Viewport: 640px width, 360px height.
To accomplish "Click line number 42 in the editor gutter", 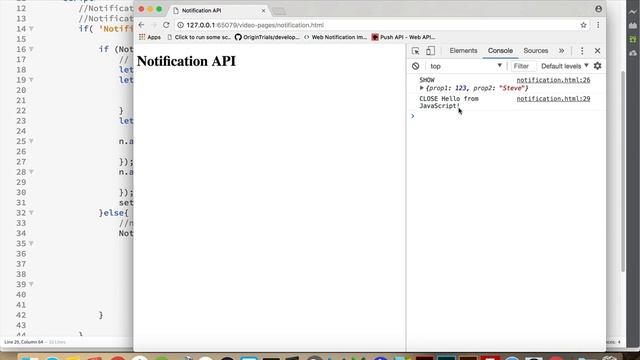I will (21, 315).
